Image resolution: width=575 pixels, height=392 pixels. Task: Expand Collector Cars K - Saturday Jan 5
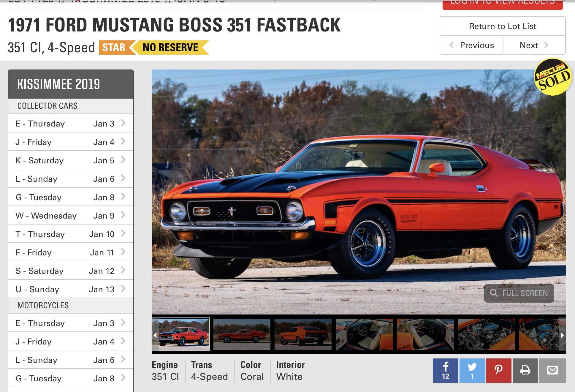(x=71, y=160)
